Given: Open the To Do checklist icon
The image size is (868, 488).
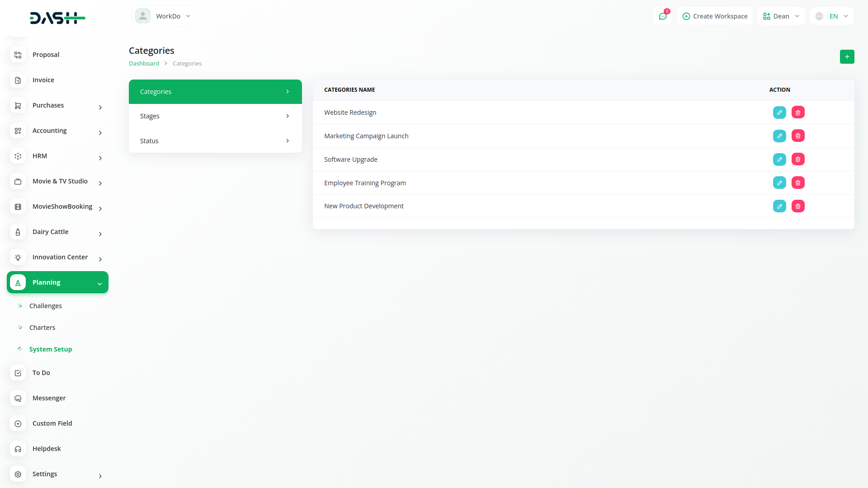Looking at the screenshot, I should [18, 373].
